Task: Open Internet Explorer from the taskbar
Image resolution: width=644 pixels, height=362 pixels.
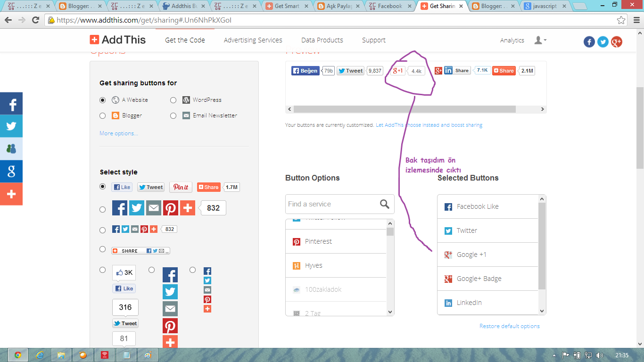Action: click(x=40, y=355)
